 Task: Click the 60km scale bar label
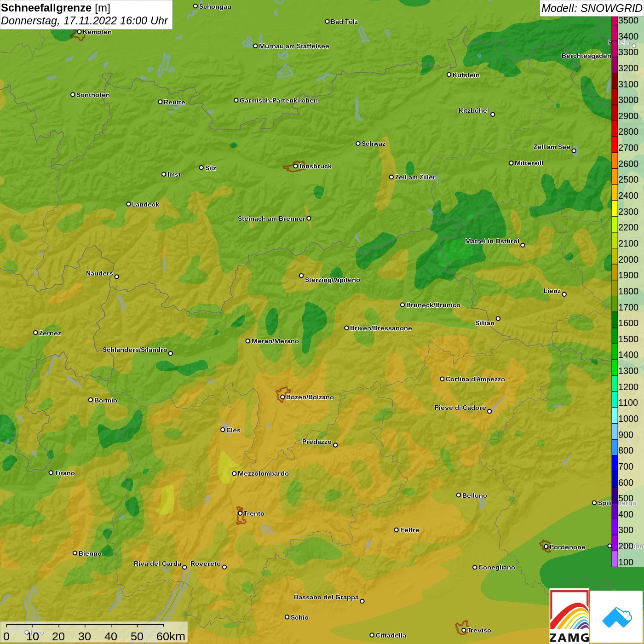[x=171, y=636]
